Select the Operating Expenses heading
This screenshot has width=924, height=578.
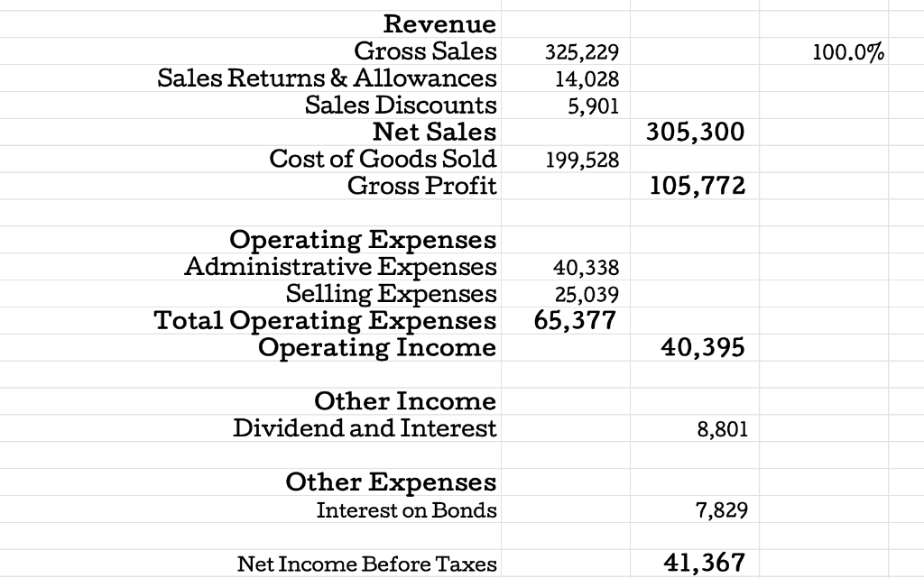coord(363,240)
